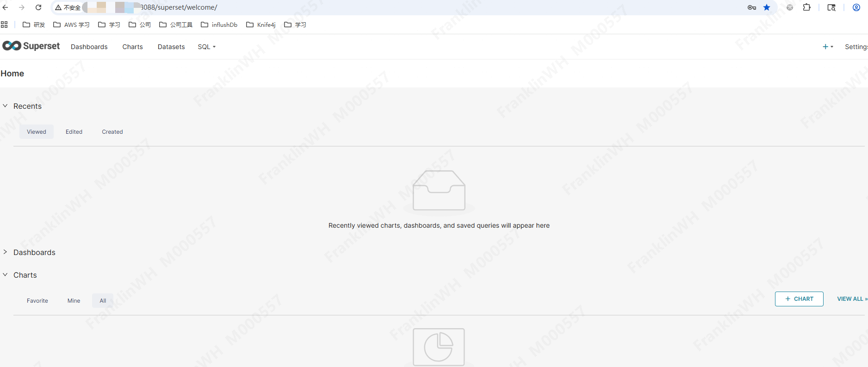Select the All charts tab
868x367 pixels.
click(x=103, y=301)
